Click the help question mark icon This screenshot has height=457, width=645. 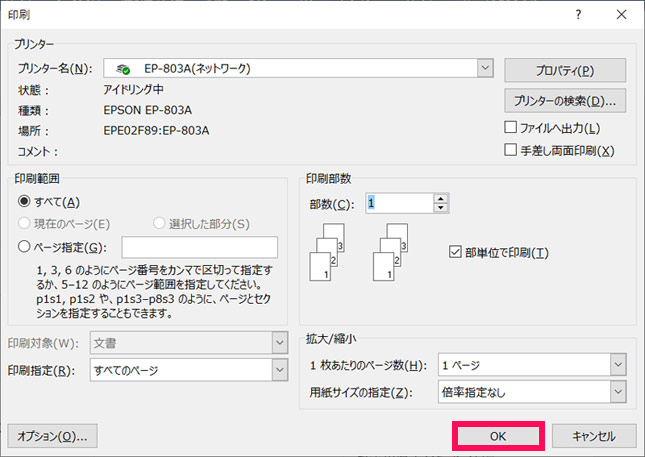tap(577, 14)
